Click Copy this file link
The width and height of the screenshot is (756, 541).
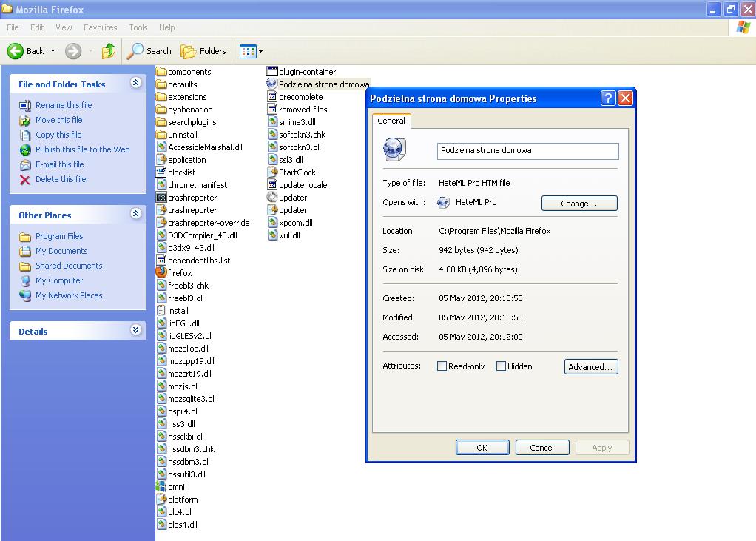[58, 135]
